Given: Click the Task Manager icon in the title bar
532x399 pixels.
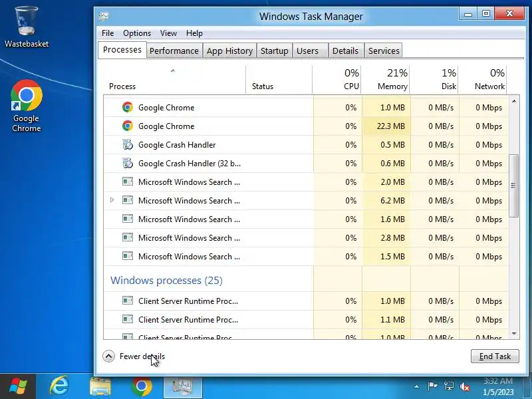Looking at the screenshot, I should pos(104,16).
